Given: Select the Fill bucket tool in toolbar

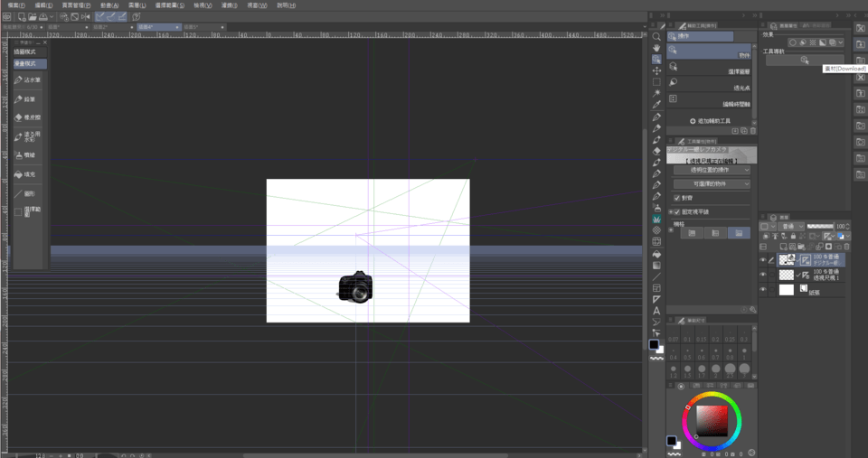Looking at the screenshot, I should (656, 254).
